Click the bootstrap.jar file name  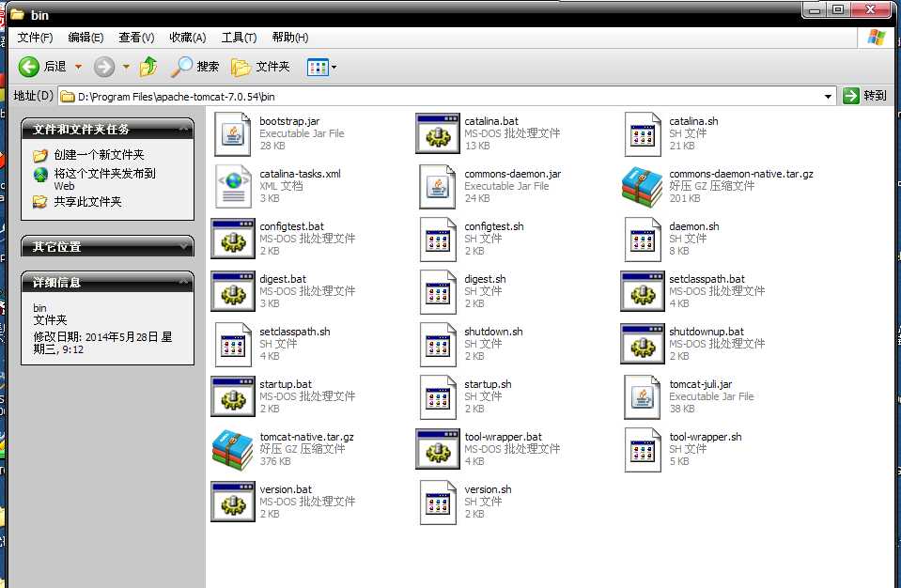click(289, 121)
